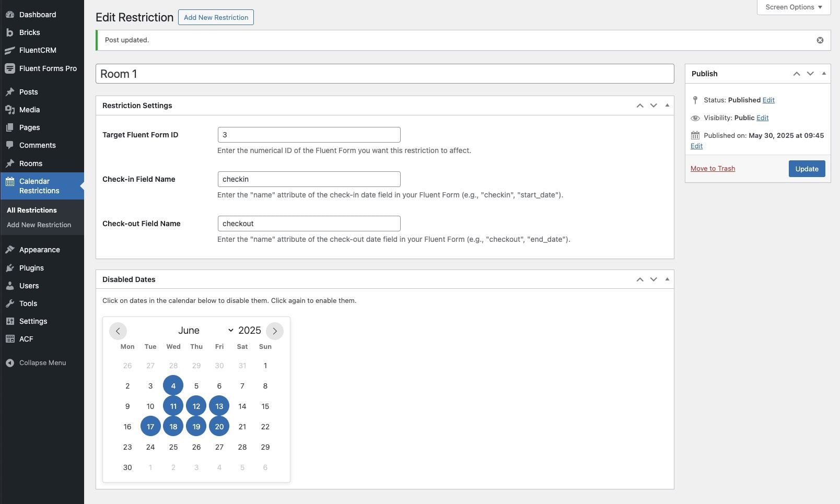The image size is (840, 504).
Task: Move Publish box up
Action: (x=797, y=74)
